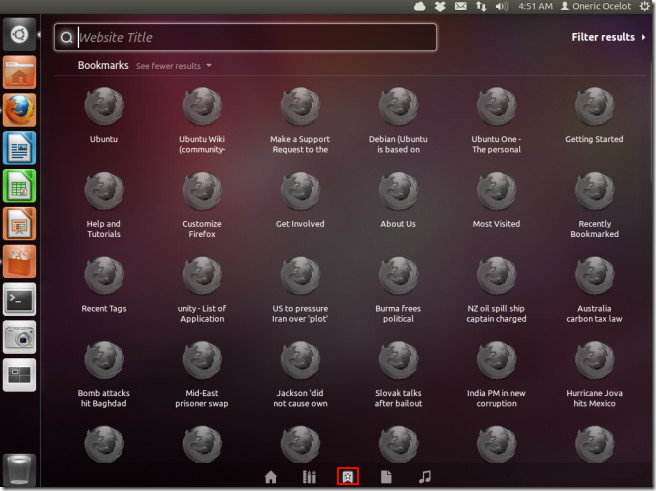Open the Ubuntu bookmark

(x=104, y=115)
